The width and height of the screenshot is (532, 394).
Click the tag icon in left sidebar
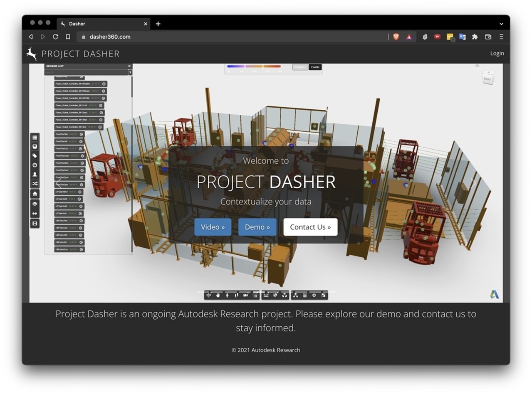tap(35, 156)
